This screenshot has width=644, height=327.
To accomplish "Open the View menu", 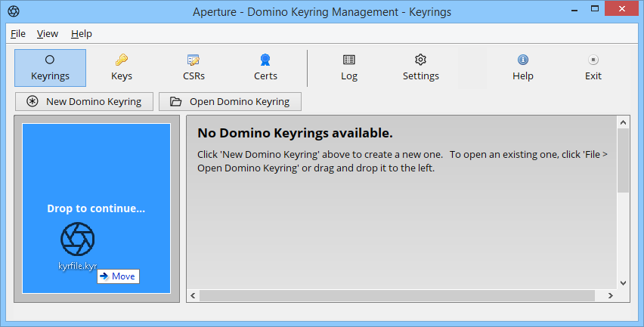I will coord(48,34).
